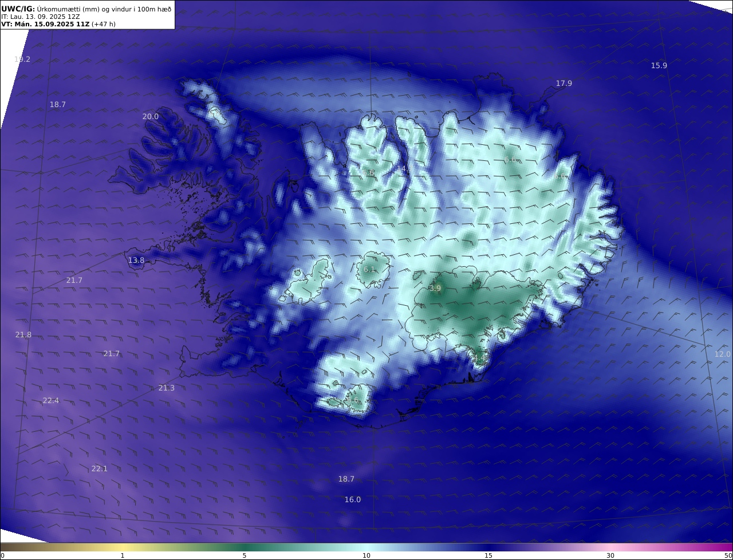Select the initial time 'IT: Lau. 13. 09. 2025 12Z'
Screen dimensions: 733x560
pyautogui.click(x=40, y=17)
